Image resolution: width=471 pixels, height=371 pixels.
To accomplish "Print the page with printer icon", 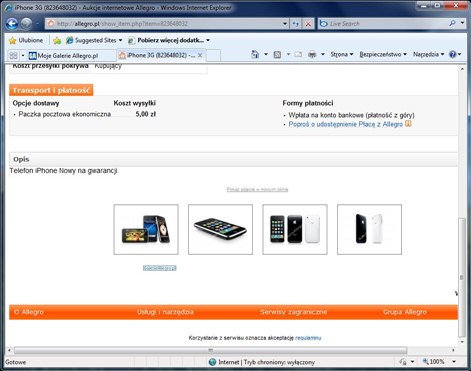I will click(x=312, y=54).
